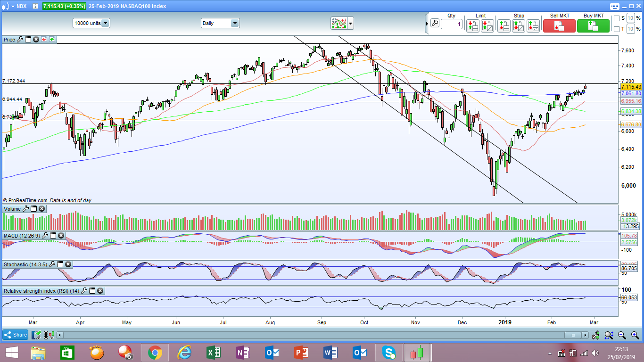Maximize the MACD panel
The height and width of the screenshot is (362, 644).
pos(53,236)
